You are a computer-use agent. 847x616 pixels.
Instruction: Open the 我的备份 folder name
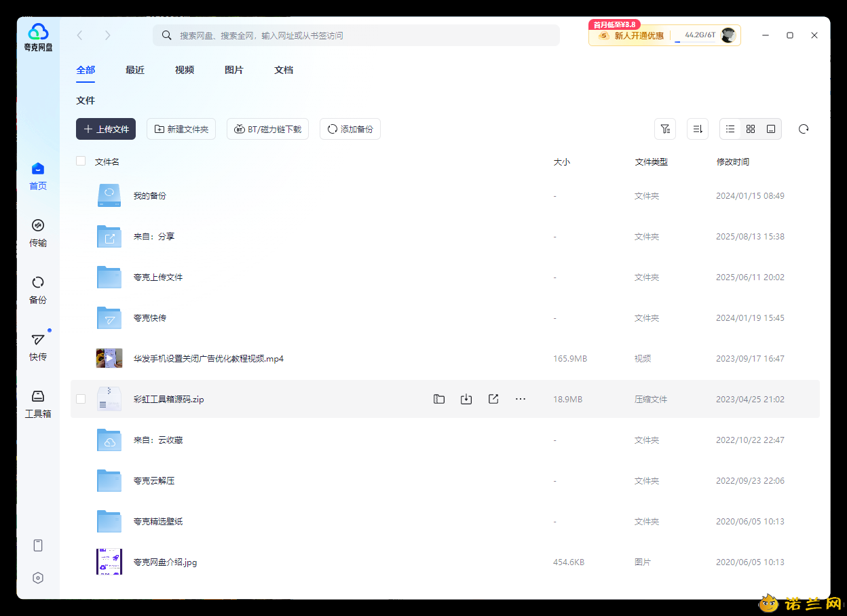150,195
